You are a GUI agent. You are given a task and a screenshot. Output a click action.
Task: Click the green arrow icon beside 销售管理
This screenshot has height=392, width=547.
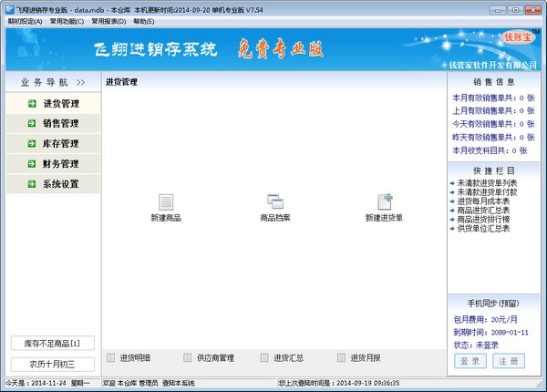click(x=32, y=123)
